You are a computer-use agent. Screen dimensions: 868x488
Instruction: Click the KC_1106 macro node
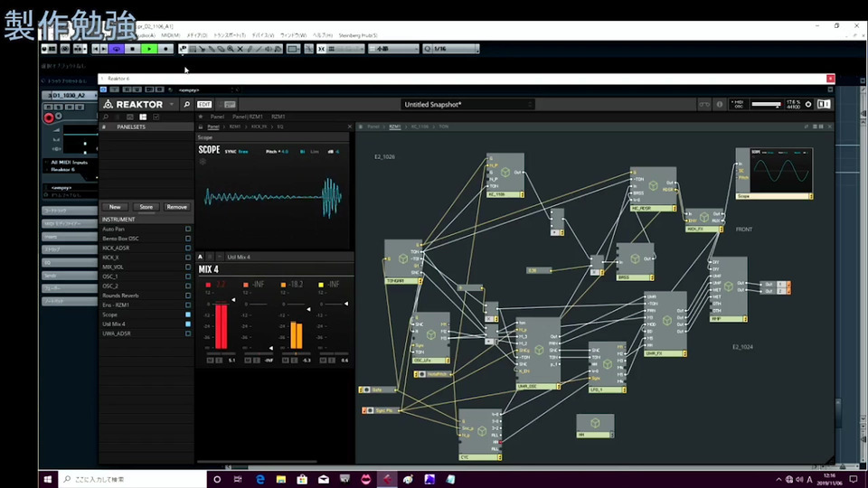[x=505, y=175]
